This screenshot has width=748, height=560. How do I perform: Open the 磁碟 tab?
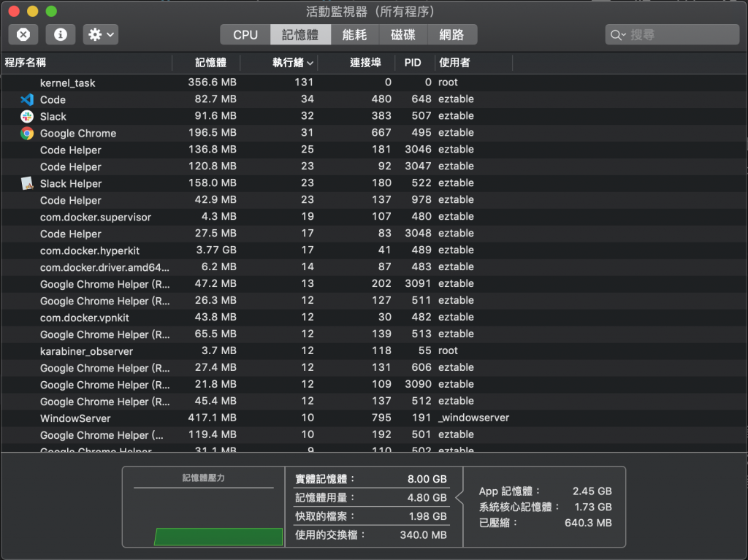point(403,34)
